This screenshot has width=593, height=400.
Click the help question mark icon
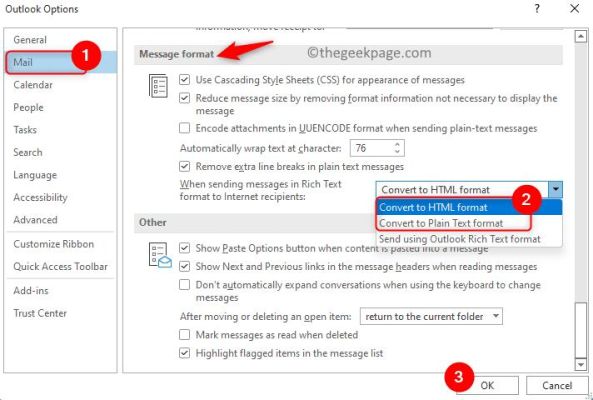coord(537,8)
